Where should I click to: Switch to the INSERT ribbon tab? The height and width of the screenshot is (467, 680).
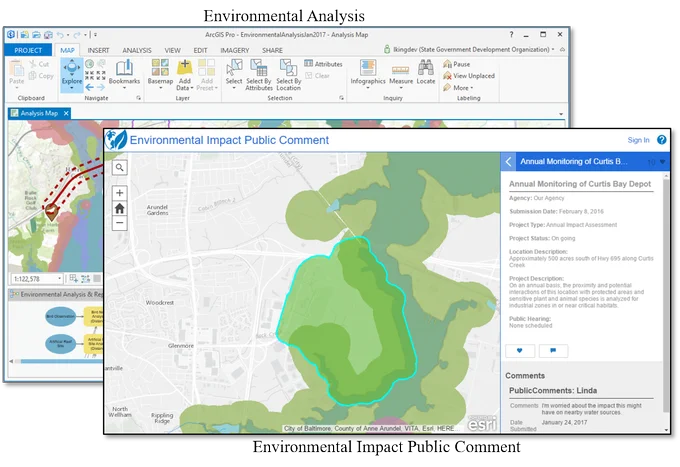(x=98, y=50)
